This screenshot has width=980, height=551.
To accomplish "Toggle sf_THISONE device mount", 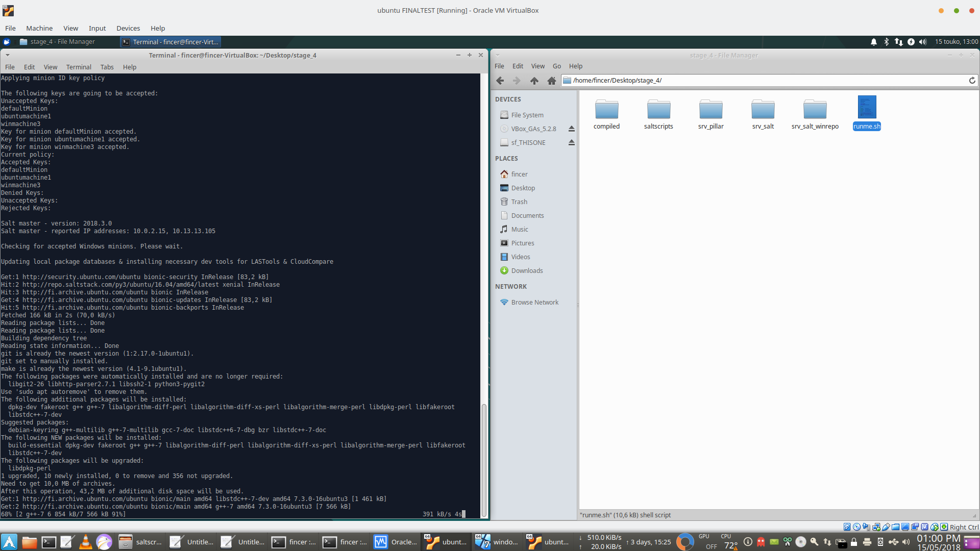I will pos(572,142).
